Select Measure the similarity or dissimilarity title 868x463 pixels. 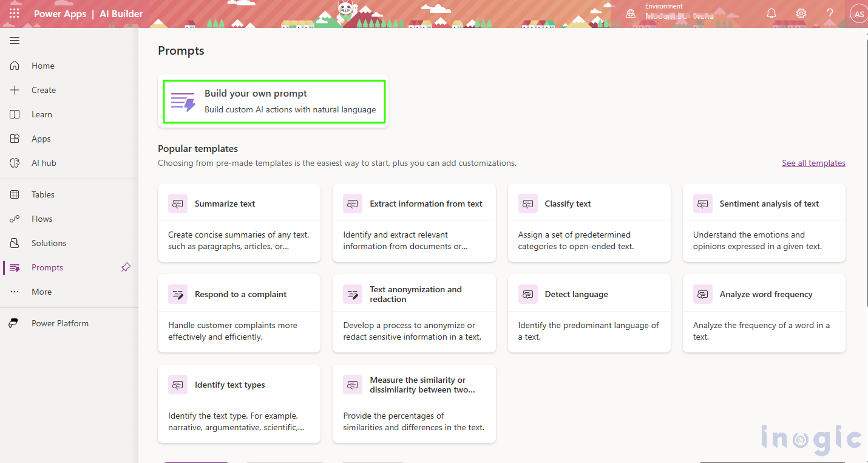click(x=422, y=385)
